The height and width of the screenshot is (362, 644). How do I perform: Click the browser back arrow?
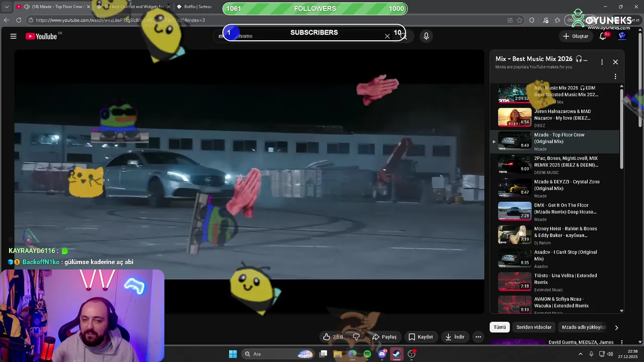(7, 20)
